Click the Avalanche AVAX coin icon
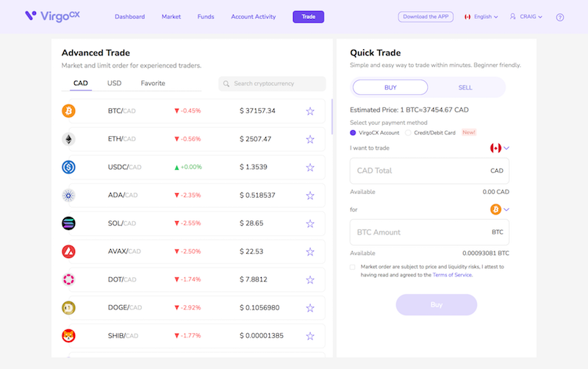 point(68,251)
